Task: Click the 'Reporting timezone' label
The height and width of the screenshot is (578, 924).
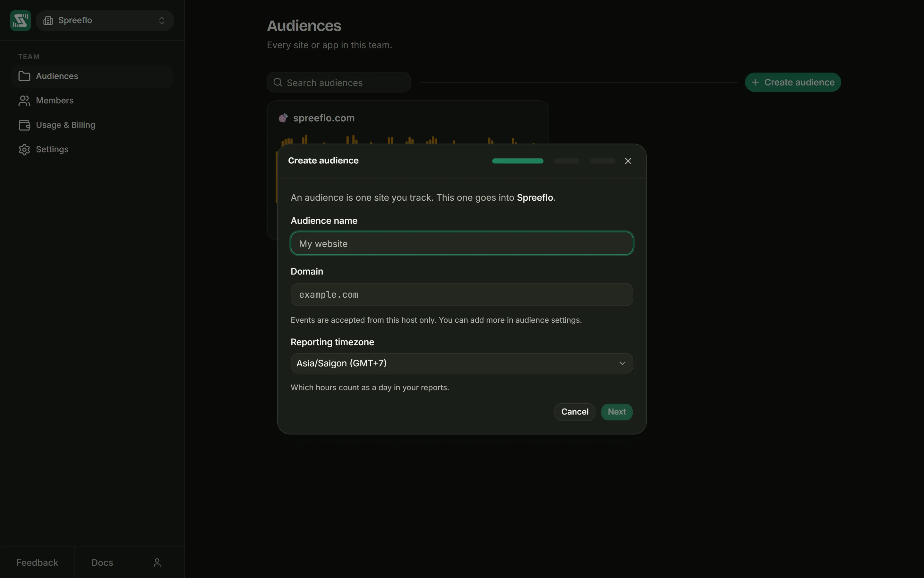Action: tap(332, 342)
